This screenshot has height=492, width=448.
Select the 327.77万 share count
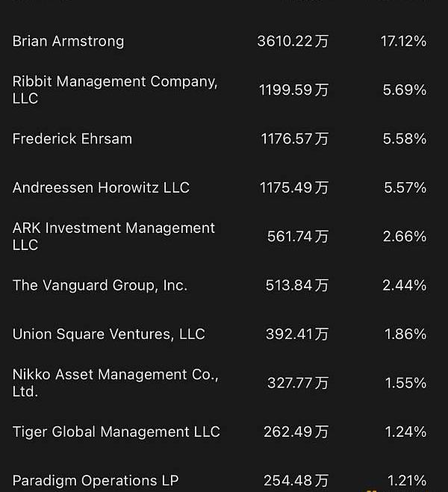297,382
